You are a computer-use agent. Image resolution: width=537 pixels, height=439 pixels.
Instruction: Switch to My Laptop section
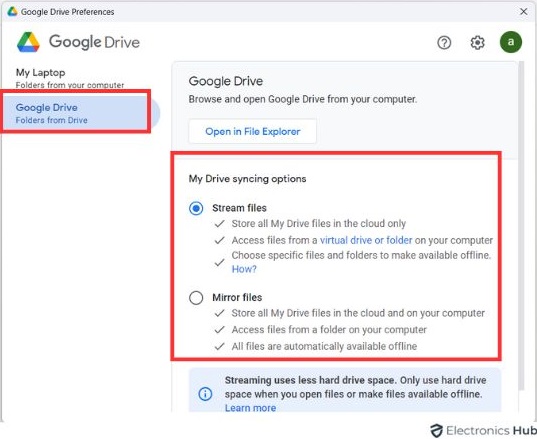point(70,78)
